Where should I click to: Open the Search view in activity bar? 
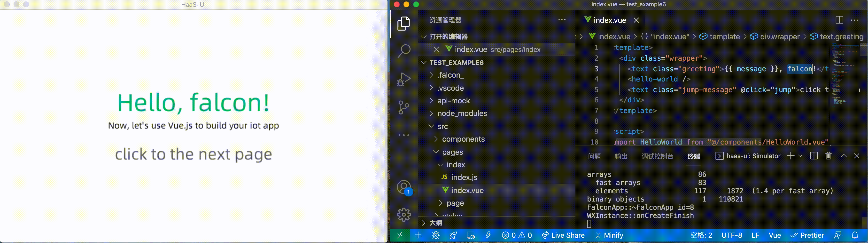click(404, 51)
